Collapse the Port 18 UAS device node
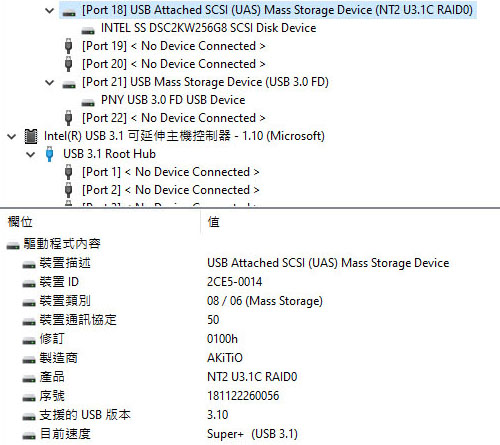The width and height of the screenshot is (500, 445). [49, 10]
